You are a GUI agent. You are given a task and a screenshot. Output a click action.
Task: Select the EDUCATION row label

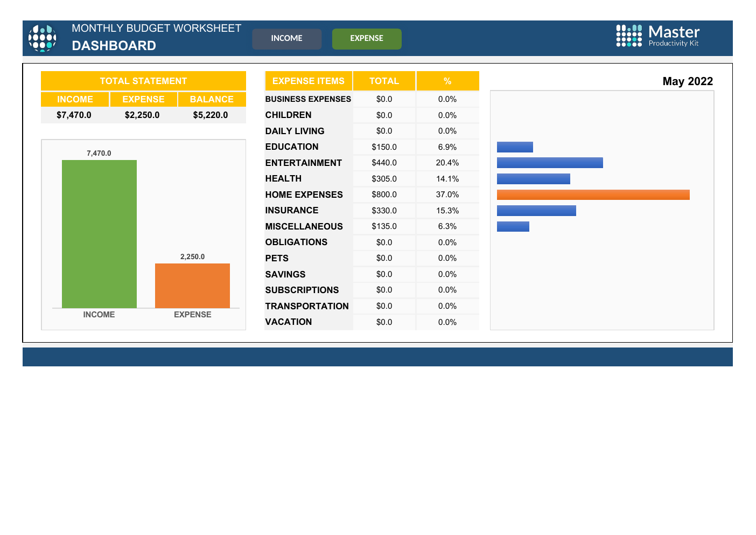pyautogui.click(x=292, y=147)
